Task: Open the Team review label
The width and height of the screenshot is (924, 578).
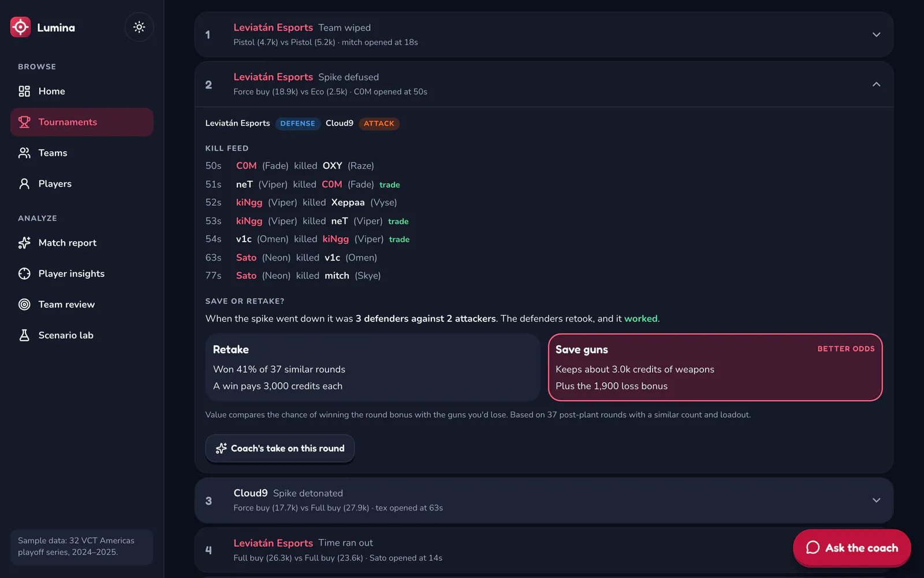Action: click(66, 304)
